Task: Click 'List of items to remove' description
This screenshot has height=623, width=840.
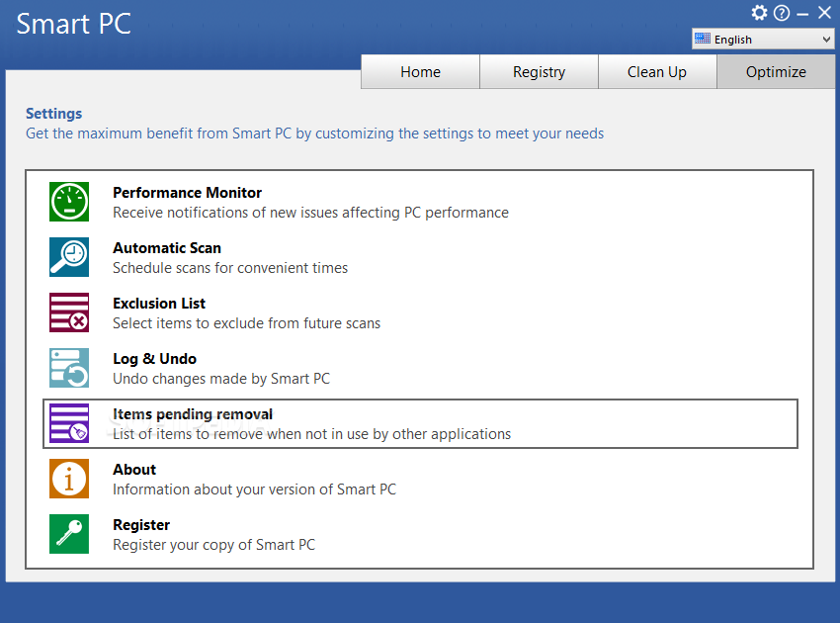Action: click(x=311, y=434)
